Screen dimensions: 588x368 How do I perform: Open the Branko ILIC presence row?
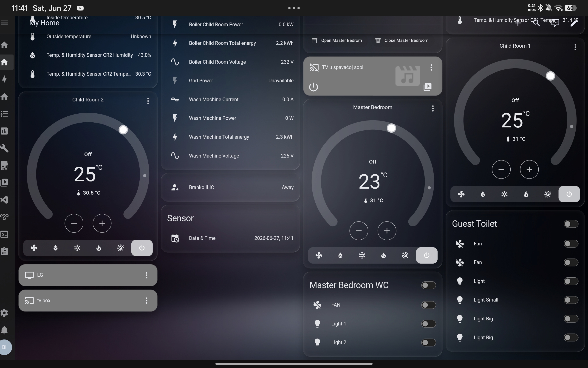pos(230,187)
